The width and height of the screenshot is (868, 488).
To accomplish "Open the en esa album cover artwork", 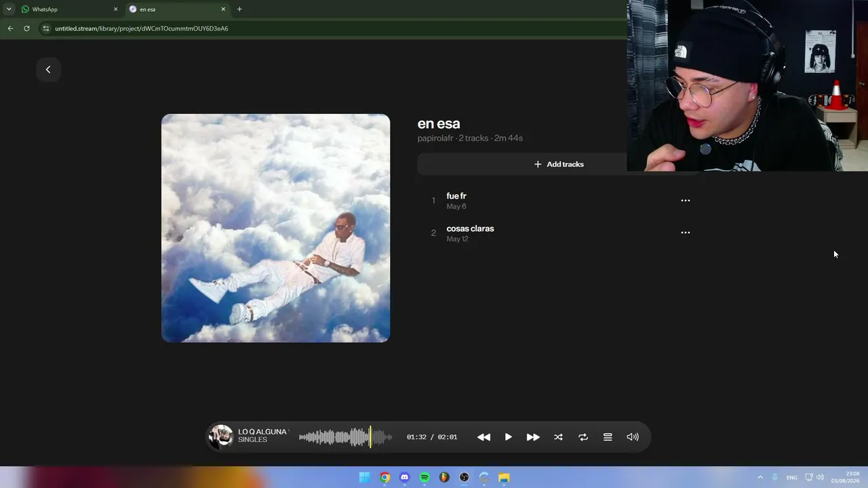I will [x=275, y=228].
